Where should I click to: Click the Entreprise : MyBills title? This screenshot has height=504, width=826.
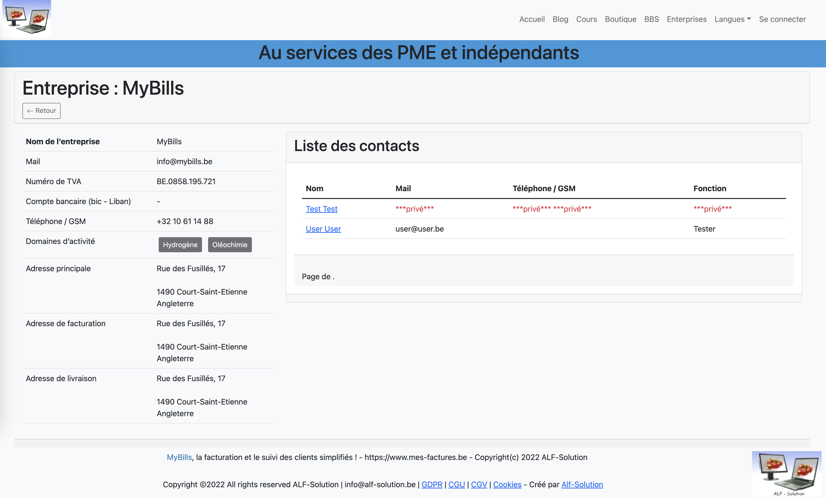click(x=103, y=88)
